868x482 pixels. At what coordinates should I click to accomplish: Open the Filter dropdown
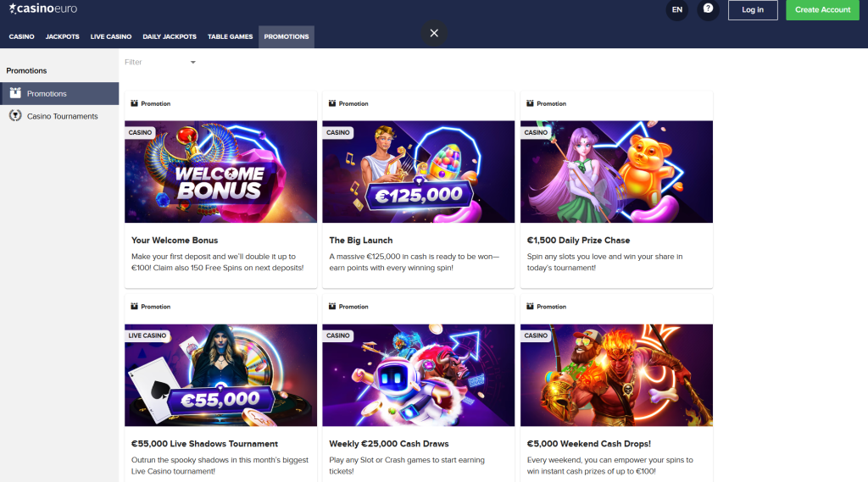(x=159, y=62)
